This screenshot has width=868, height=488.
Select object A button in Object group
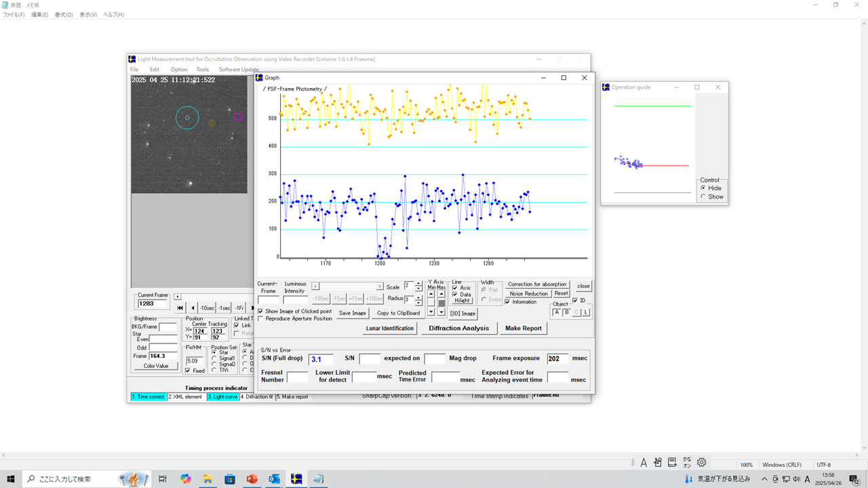[x=557, y=312]
